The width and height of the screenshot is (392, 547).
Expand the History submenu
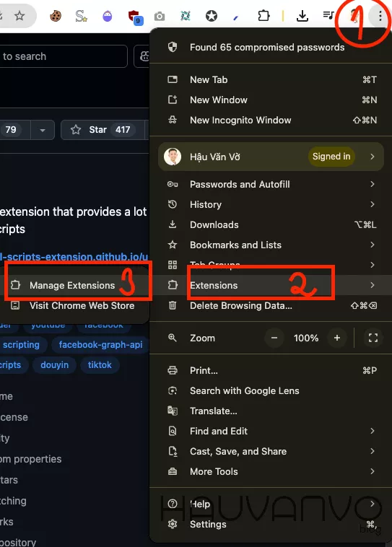tap(271, 204)
